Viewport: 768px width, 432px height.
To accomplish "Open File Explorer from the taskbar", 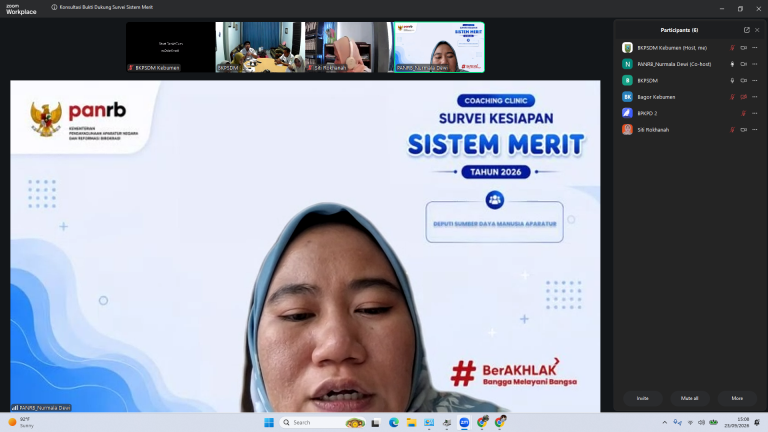I will click(x=411, y=422).
